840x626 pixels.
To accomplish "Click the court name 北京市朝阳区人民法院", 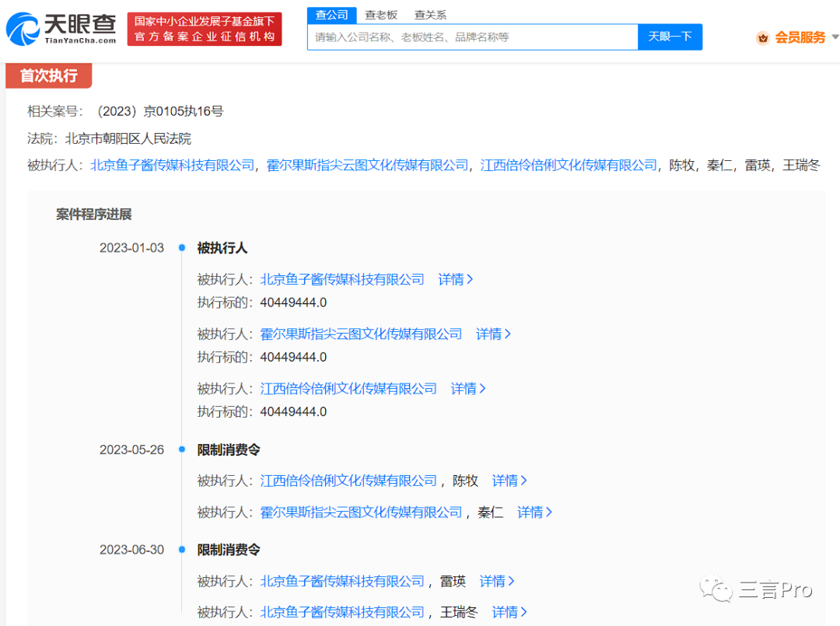I will click(x=128, y=138).
